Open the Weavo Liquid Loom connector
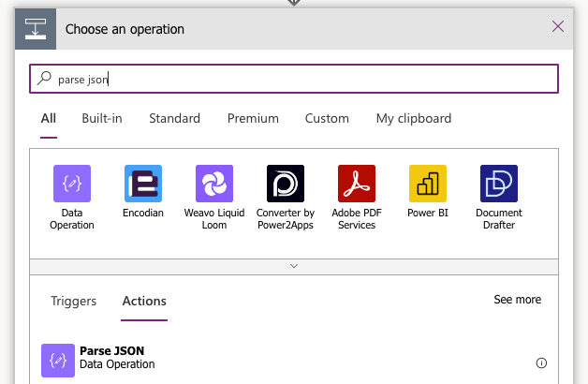Viewport: 588px width, 384px height. 214,184
